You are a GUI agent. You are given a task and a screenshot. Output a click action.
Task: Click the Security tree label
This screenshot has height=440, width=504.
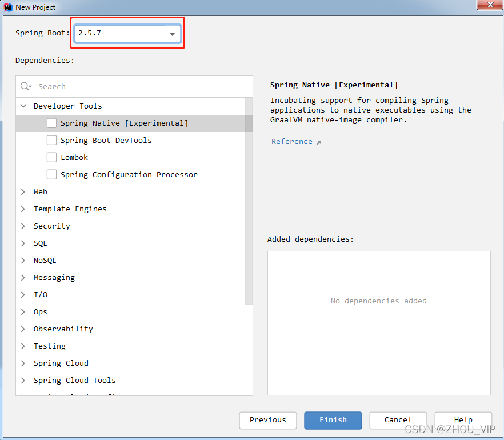[x=52, y=226]
